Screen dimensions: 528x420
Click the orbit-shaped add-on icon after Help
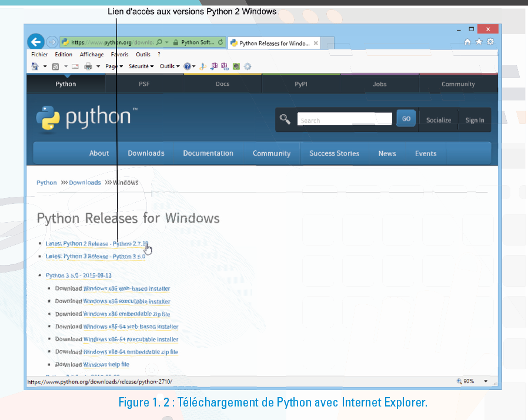203,66
